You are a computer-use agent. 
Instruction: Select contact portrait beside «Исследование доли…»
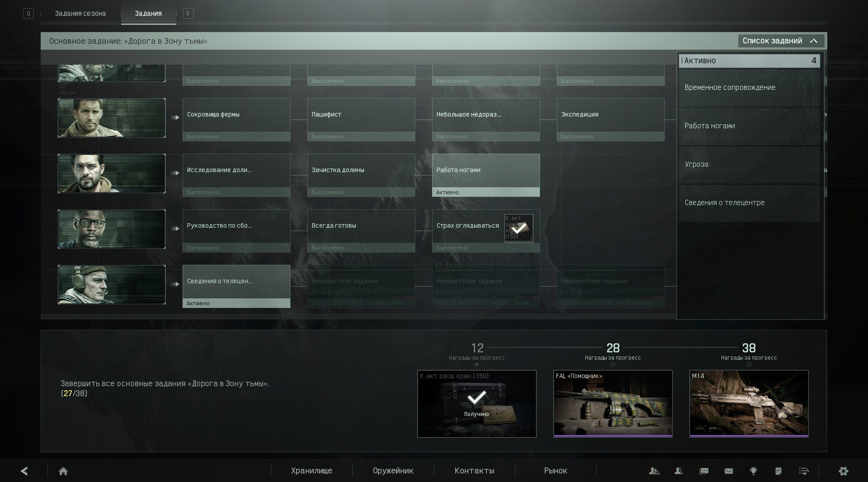[x=112, y=173]
